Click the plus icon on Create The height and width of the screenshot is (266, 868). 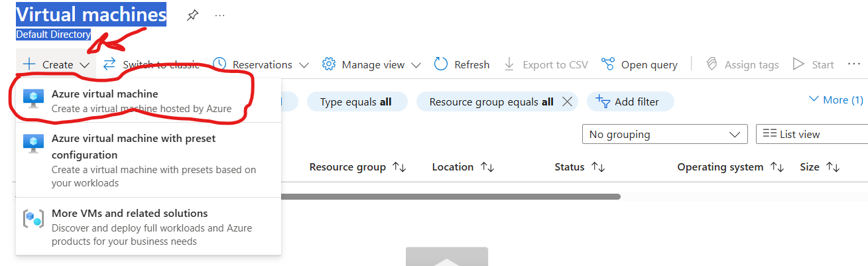point(29,64)
